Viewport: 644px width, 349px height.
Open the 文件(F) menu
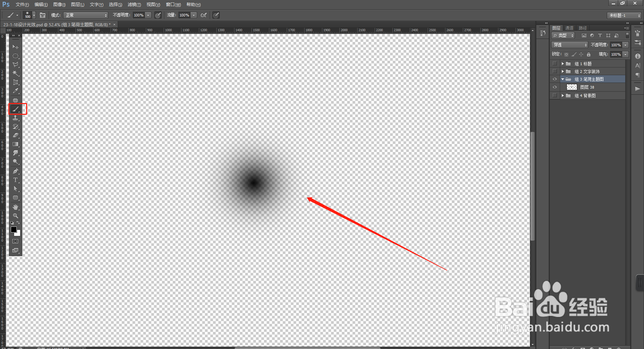tap(22, 4)
